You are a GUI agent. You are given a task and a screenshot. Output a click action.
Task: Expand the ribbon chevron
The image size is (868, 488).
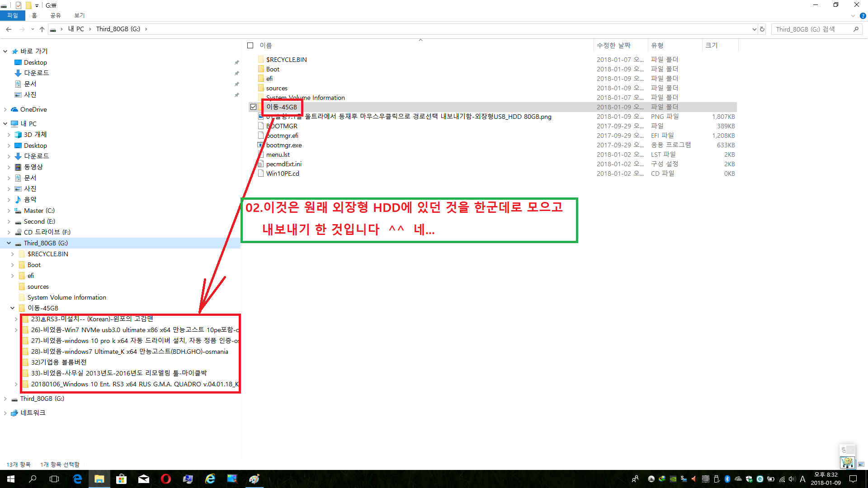pyautogui.click(x=853, y=15)
